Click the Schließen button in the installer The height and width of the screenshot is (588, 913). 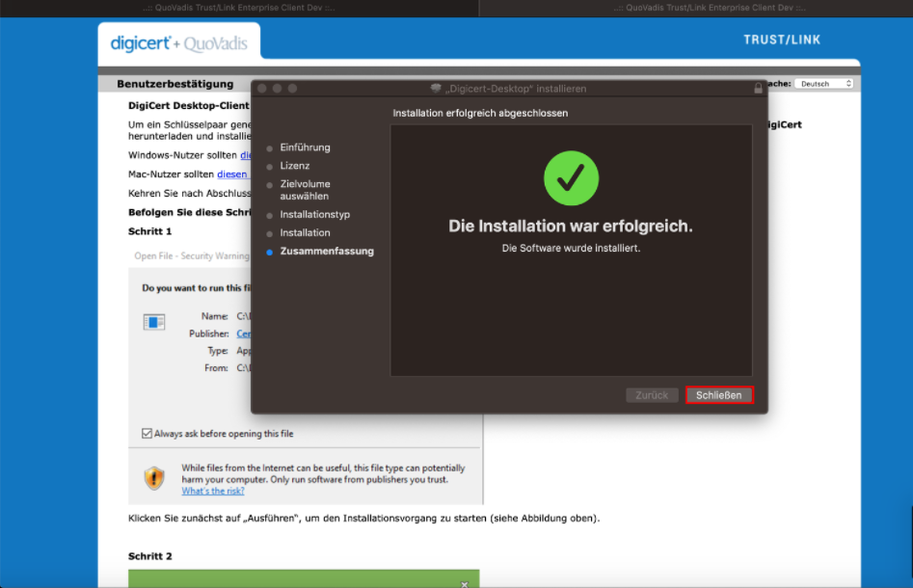pyautogui.click(x=719, y=395)
